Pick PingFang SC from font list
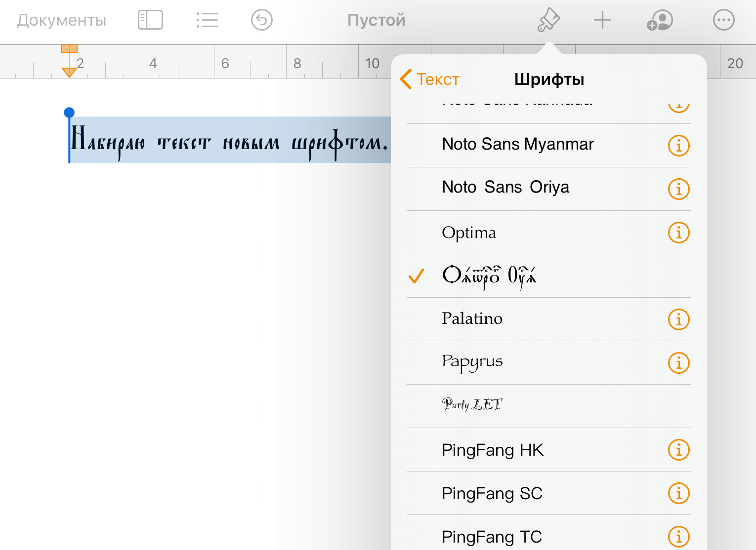 click(492, 493)
